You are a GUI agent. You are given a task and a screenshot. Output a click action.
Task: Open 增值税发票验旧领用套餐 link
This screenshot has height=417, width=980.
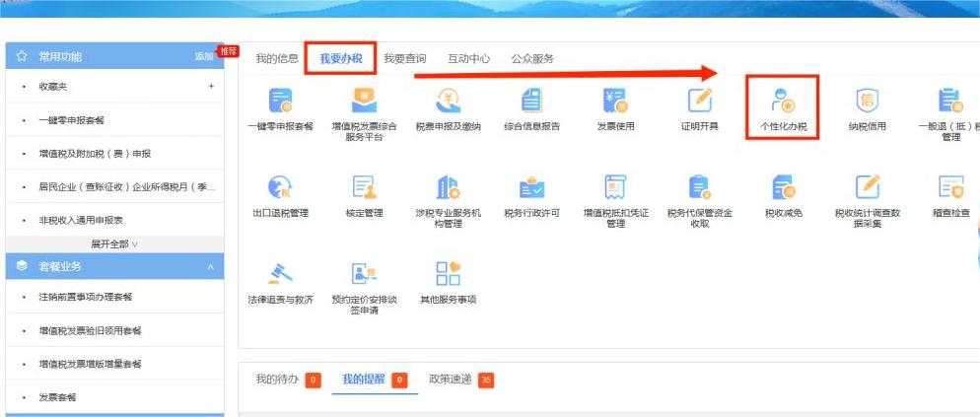90,330
